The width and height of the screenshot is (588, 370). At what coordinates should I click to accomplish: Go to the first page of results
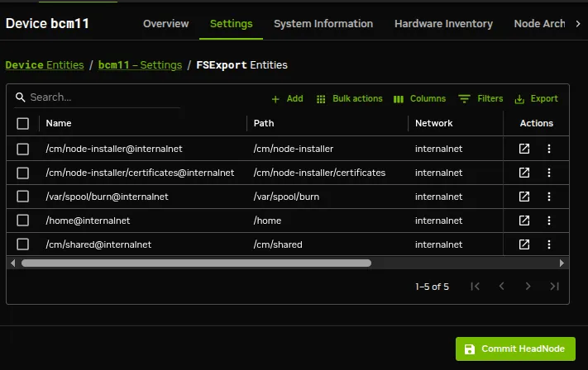(x=476, y=287)
